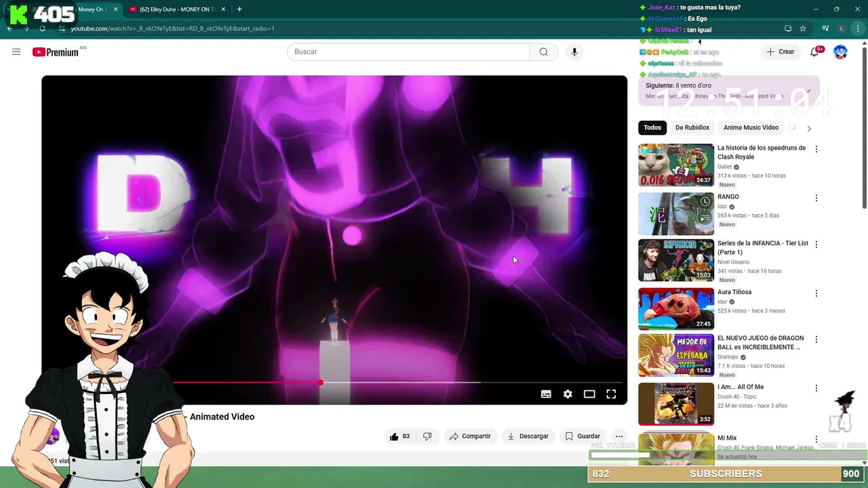
Task: Open options menu for Aura Tiñosa
Action: point(816,293)
